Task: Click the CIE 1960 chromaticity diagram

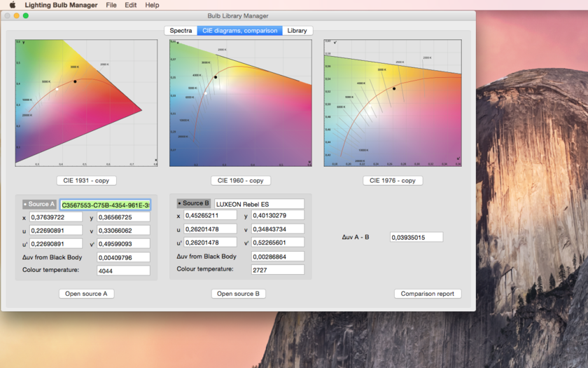Action: pos(240,103)
